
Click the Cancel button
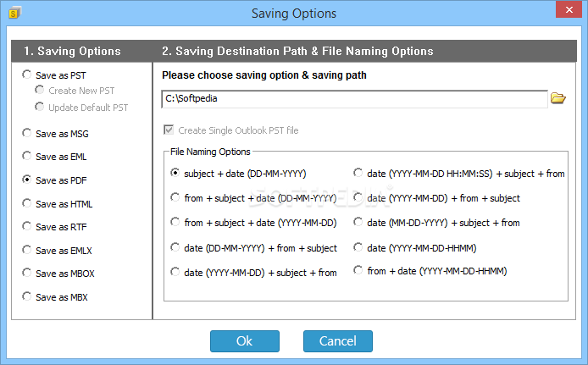(338, 341)
